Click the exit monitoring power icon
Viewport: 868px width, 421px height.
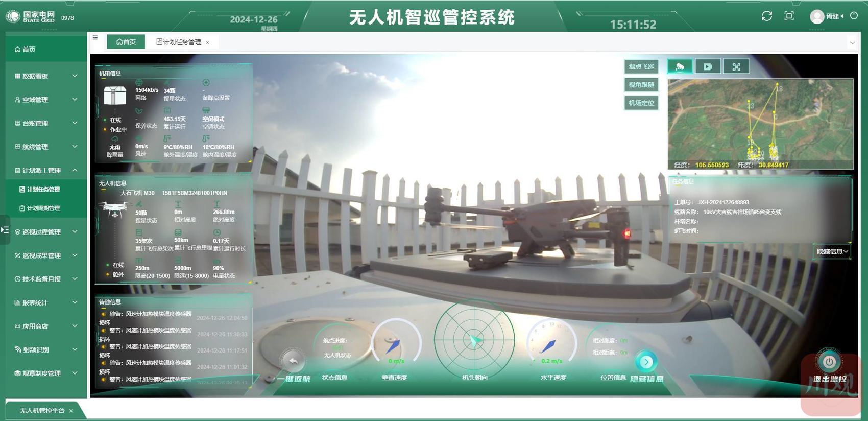pos(829,362)
